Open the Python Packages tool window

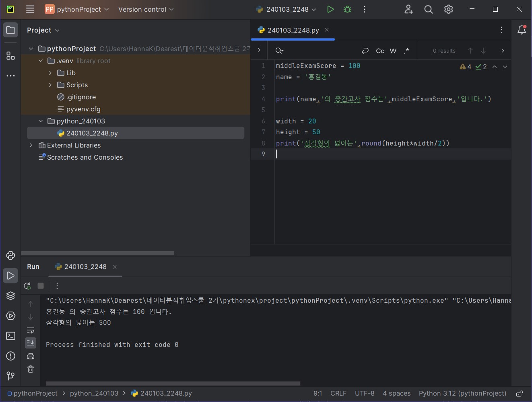point(10,295)
